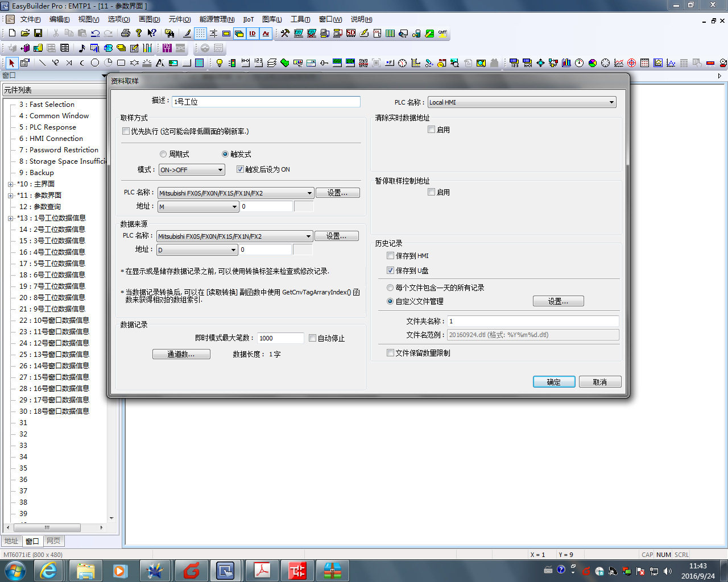Open the Local HMI PLC name dropdown
The height and width of the screenshot is (582, 728).
pos(522,102)
